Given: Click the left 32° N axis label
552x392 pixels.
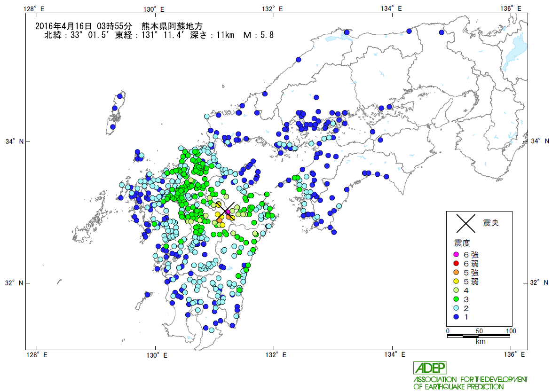Looking at the screenshot, I should point(14,283).
